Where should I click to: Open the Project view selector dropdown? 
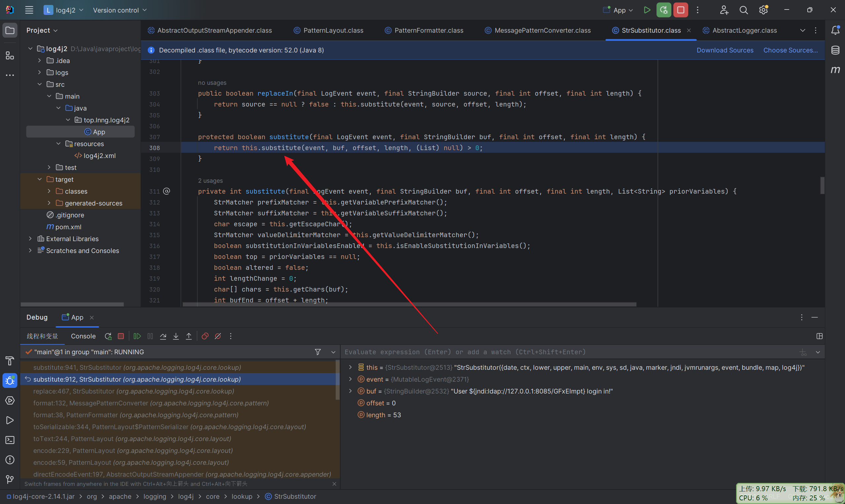[x=42, y=30]
